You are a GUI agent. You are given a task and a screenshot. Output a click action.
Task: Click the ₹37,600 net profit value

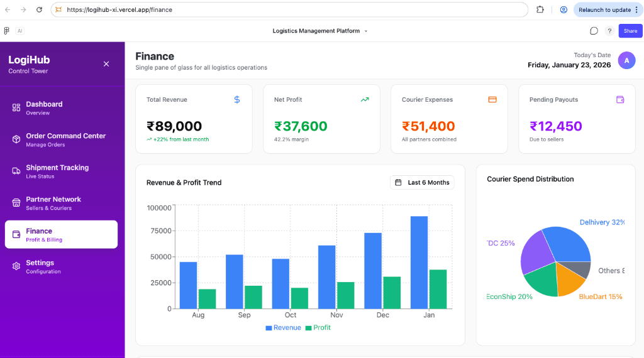[x=301, y=126]
